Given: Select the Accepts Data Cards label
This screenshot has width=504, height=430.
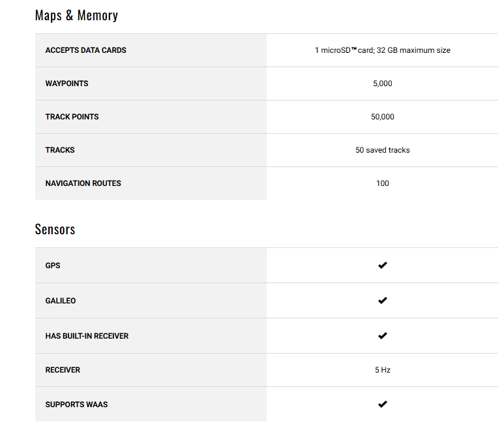Looking at the screenshot, I should tap(85, 50).
